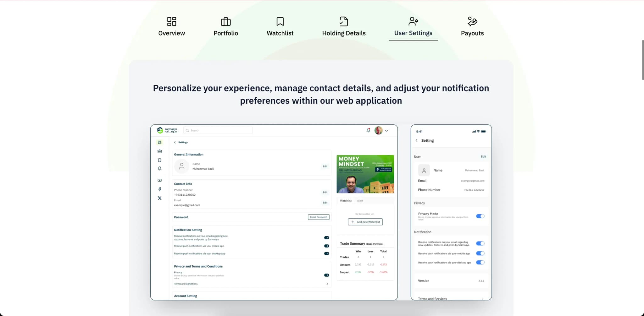Go back from mobile Setting screen

[417, 140]
